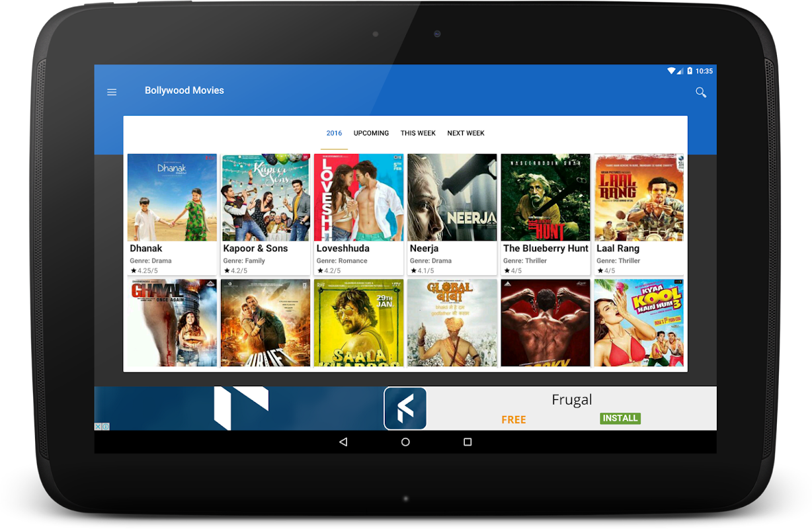Open the Ghayal Once Again poster
This screenshot has height=529, width=812.
tap(172, 323)
